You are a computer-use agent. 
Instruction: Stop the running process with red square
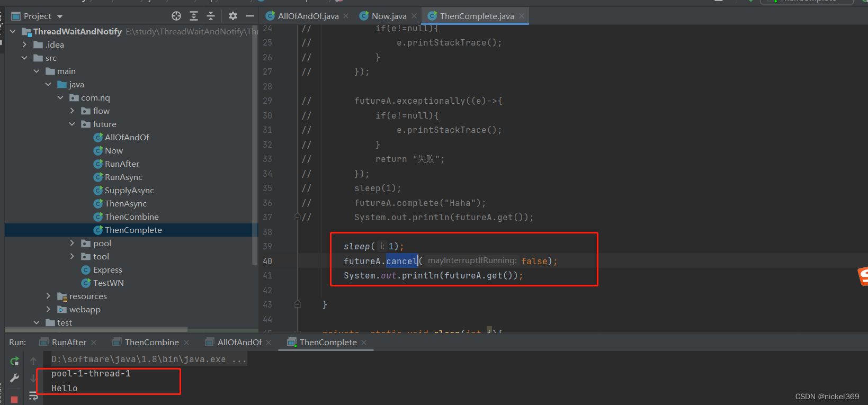coord(14,399)
